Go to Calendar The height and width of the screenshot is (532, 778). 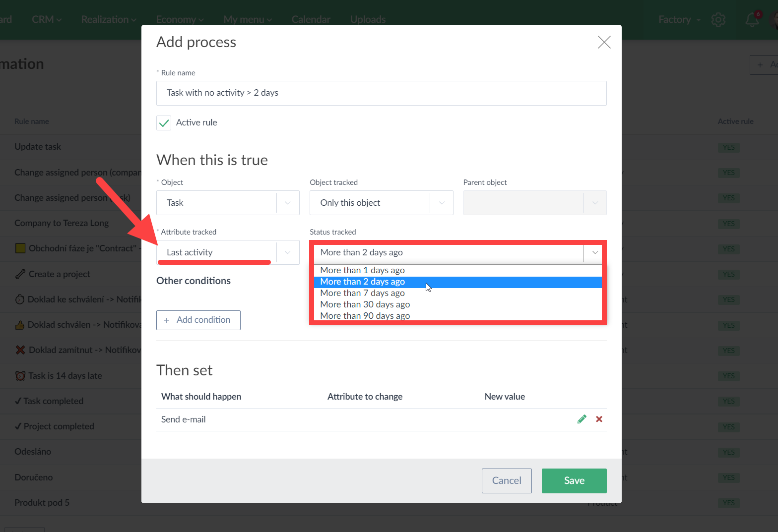311,19
